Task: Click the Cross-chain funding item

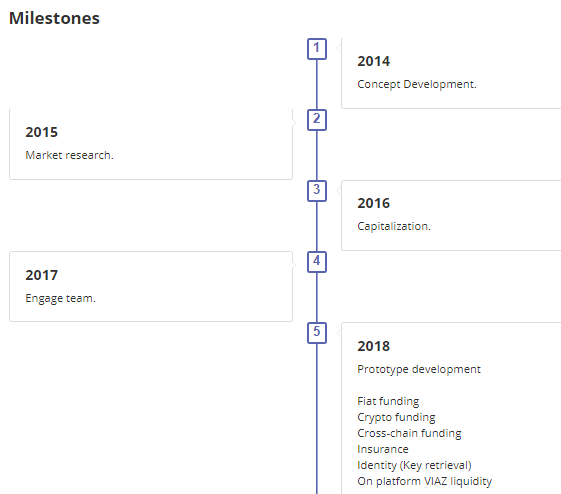Action: click(x=409, y=433)
